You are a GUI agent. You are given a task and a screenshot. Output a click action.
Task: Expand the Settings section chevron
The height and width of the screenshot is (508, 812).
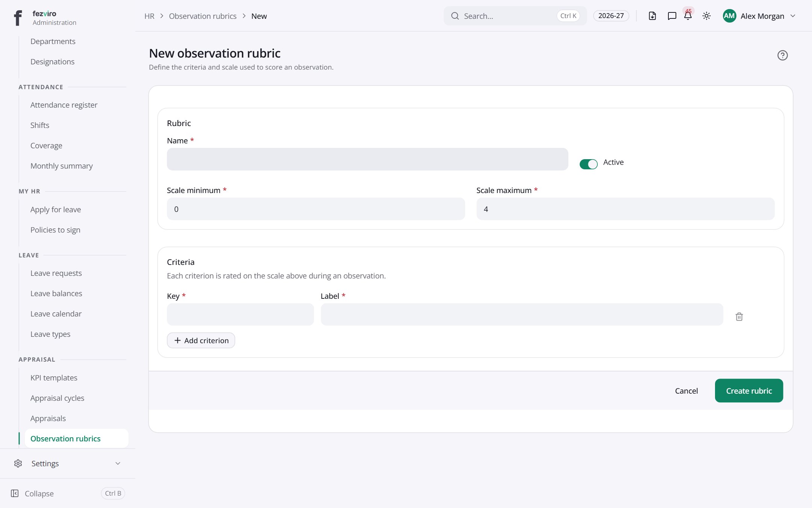[x=118, y=463]
